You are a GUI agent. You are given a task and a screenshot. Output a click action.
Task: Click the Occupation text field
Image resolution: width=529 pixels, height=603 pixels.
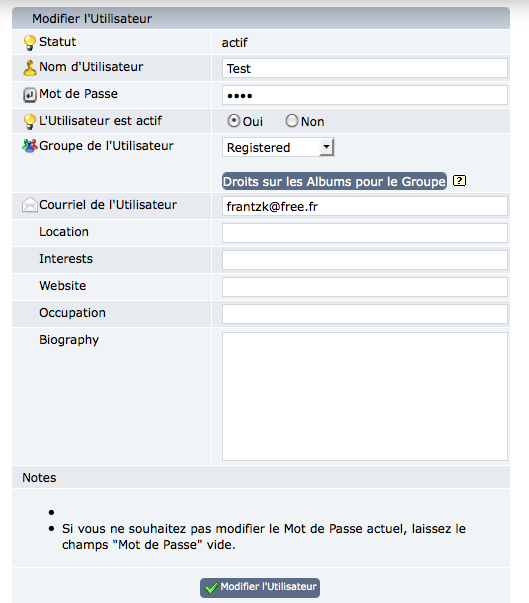pos(364,314)
